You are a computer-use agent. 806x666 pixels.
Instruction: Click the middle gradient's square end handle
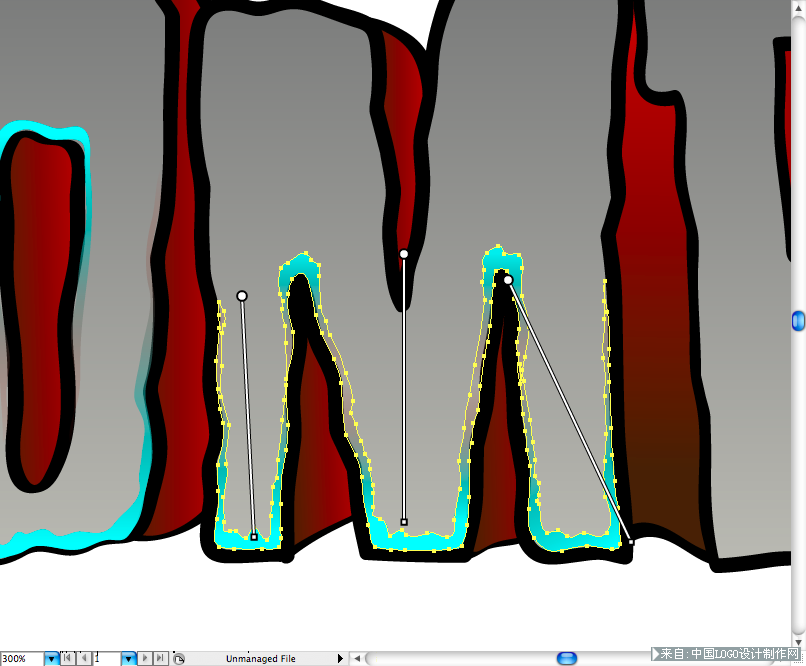[x=404, y=522]
